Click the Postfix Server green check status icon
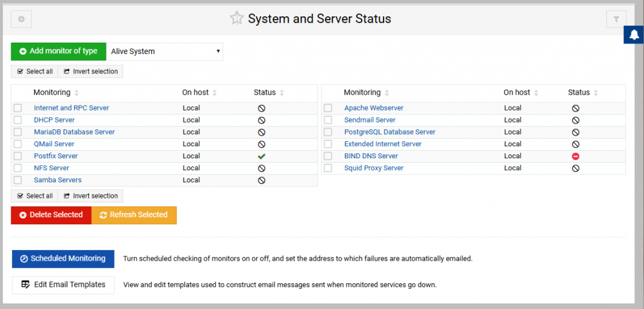Viewport: 644px width, 309px height. point(261,156)
